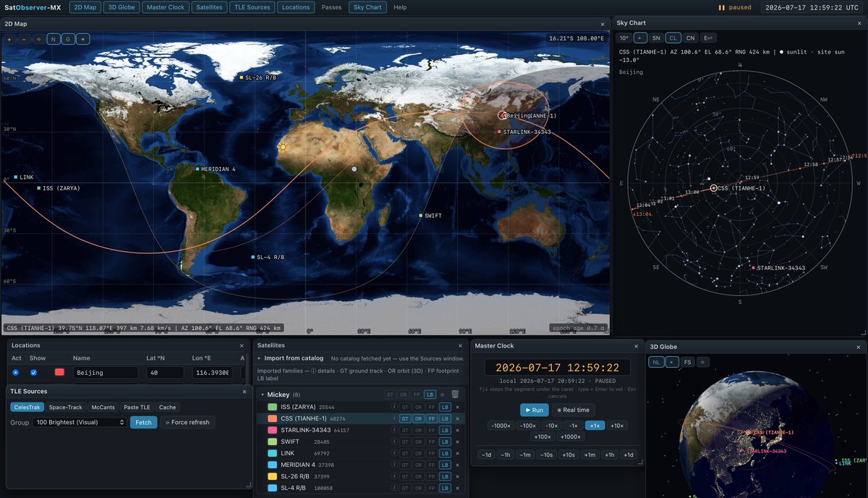Zoom in with the 2D Map plus button
The height and width of the screenshot is (498, 868).
pos(10,39)
